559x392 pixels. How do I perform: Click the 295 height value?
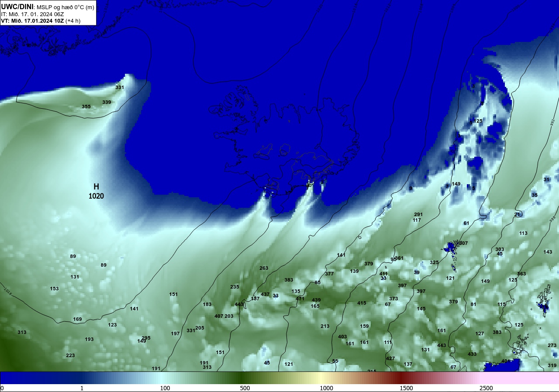pyautogui.click(x=146, y=338)
